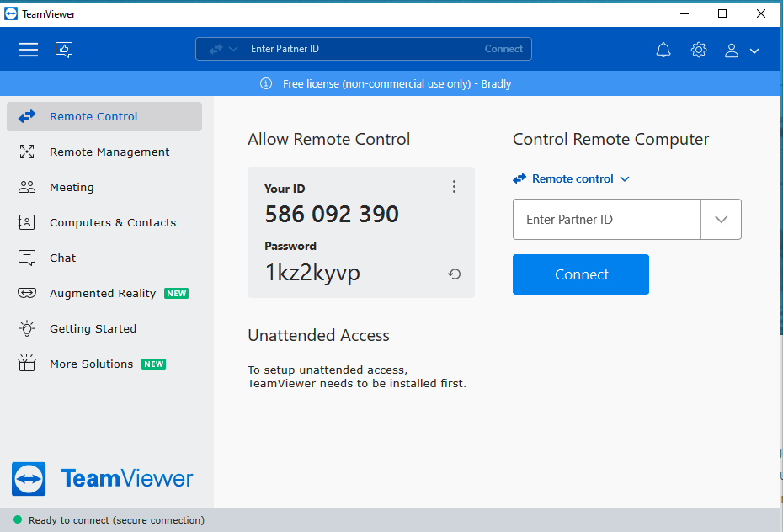Open the three-dot menu on ID card
The height and width of the screenshot is (532, 783).
click(455, 187)
